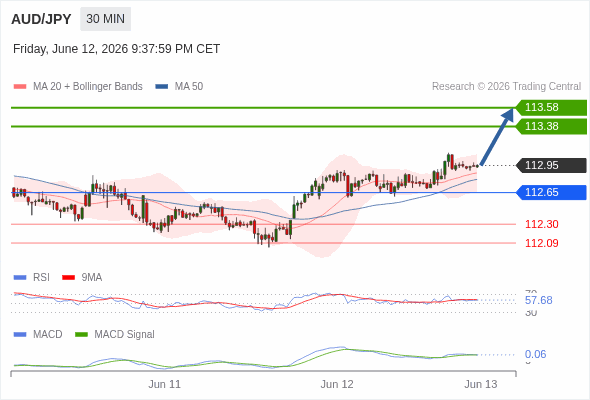Toggle the 9MA legend entry

pyautogui.click(x=82, y=278)
